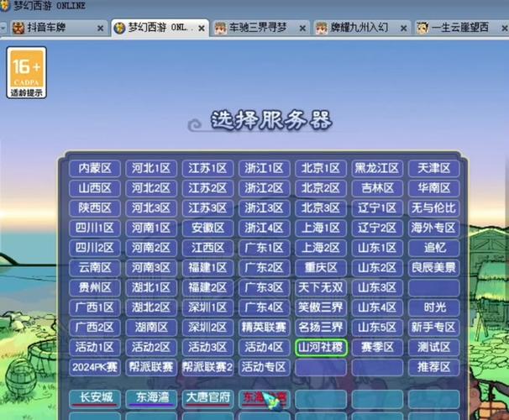The width and height of the screenshot is (509, 420).
Task: Choose the 深圳1区 region
Action: point(207,307)
